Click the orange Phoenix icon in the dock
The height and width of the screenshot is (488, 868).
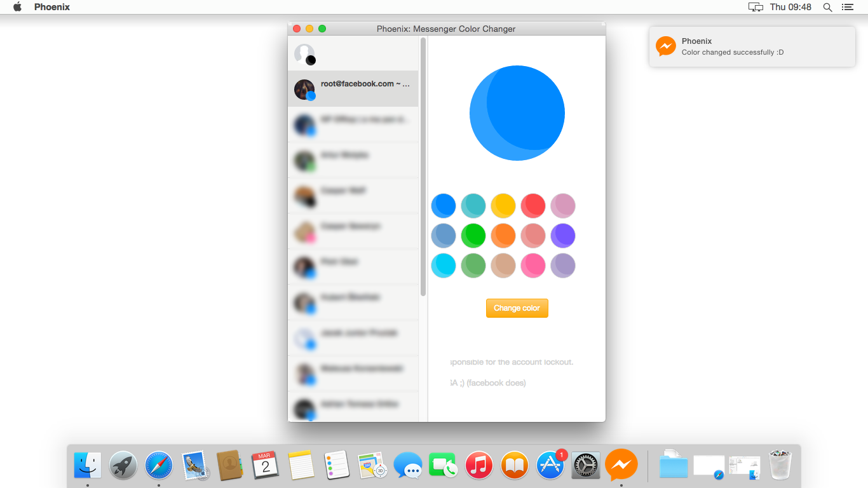click(x=621, y=465)
